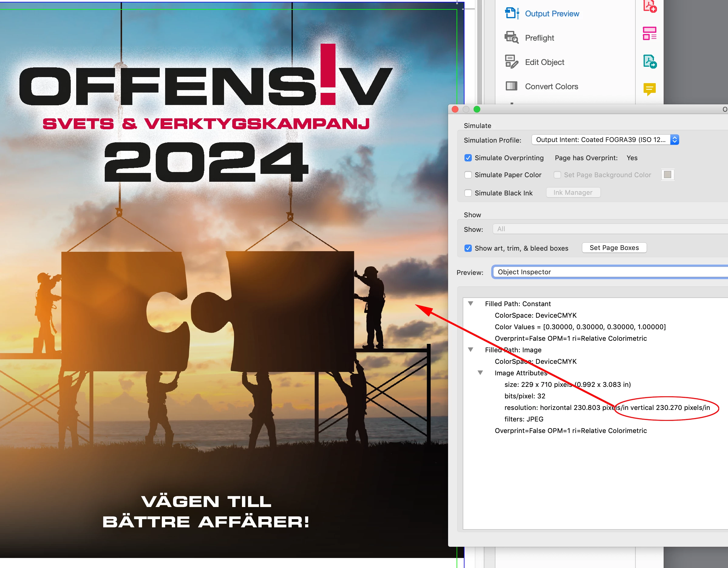Viewport: 728px width, 568px height.
Task: Click the Set Page Boxes button
Action: pyautogui.click(x=614, y=248)
